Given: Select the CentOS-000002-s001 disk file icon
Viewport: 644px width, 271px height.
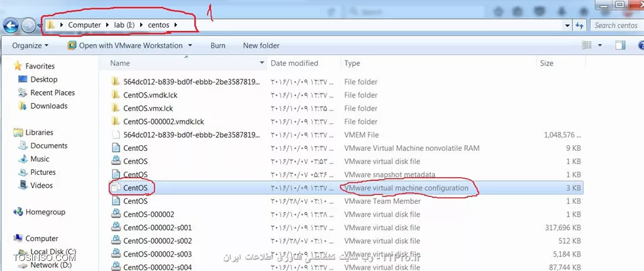Looking at the screenshot, I should coord(116,228).
